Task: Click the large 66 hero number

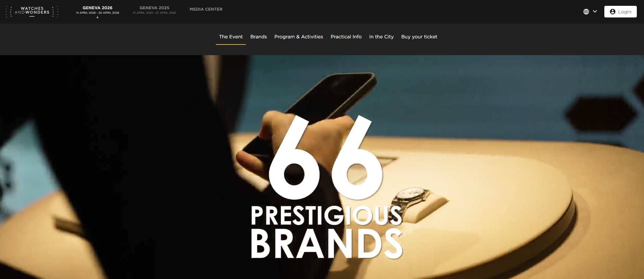Action: (326, 157)
